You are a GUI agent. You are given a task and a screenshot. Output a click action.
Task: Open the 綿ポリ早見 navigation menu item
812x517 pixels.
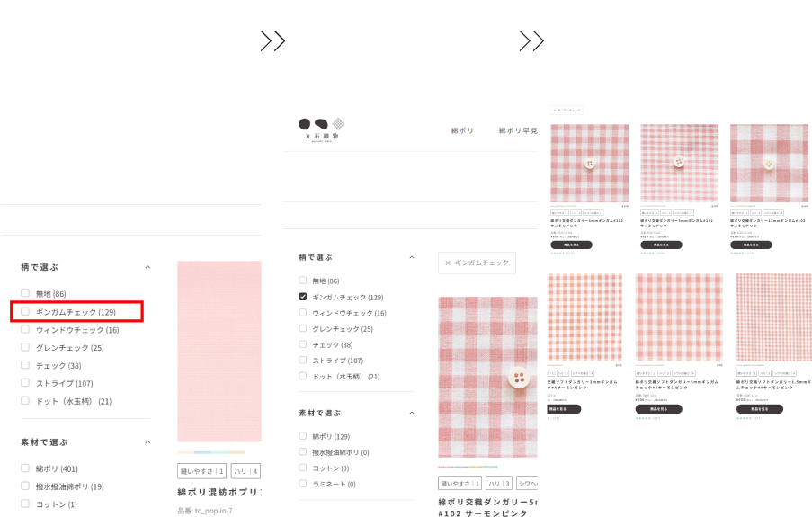[518, 130]
